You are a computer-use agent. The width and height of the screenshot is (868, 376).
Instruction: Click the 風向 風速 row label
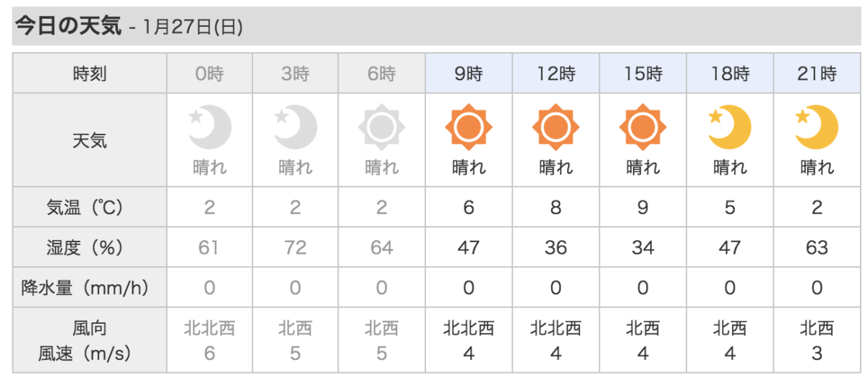pyautogui.click(x=90, y=341)
